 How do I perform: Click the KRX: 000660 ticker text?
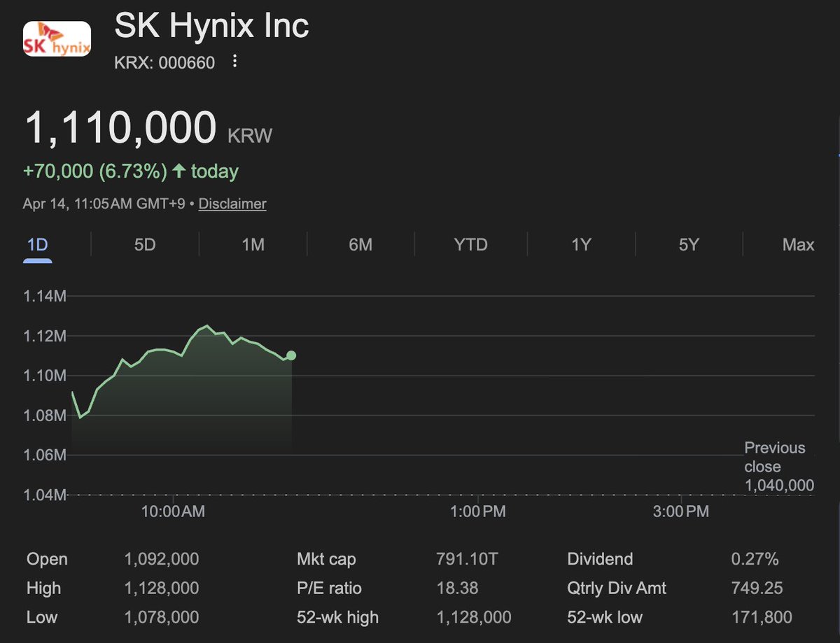click(x=164, y=62)
